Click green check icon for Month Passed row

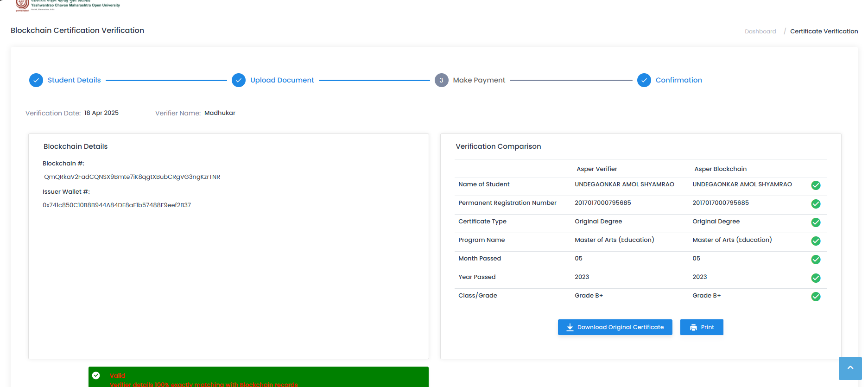(x=816, y=260)
